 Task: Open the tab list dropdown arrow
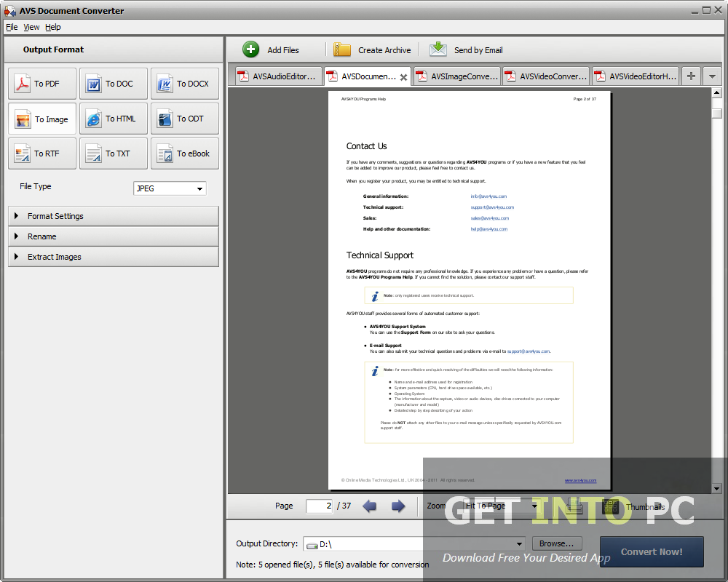[712, 76]
